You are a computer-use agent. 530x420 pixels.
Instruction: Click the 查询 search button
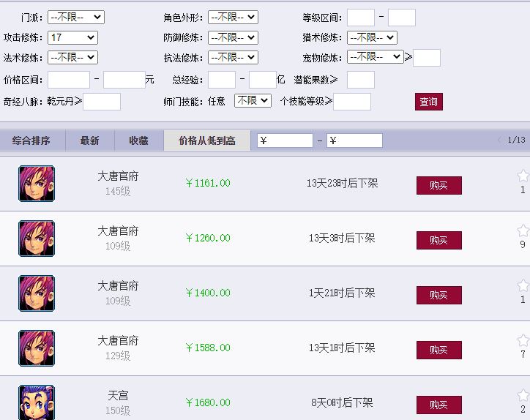click(428, 102)
